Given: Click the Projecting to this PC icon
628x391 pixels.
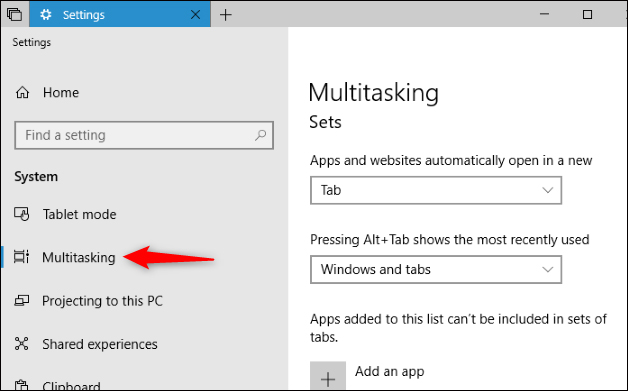Looking at the screenshot, I should click(22, 300).
